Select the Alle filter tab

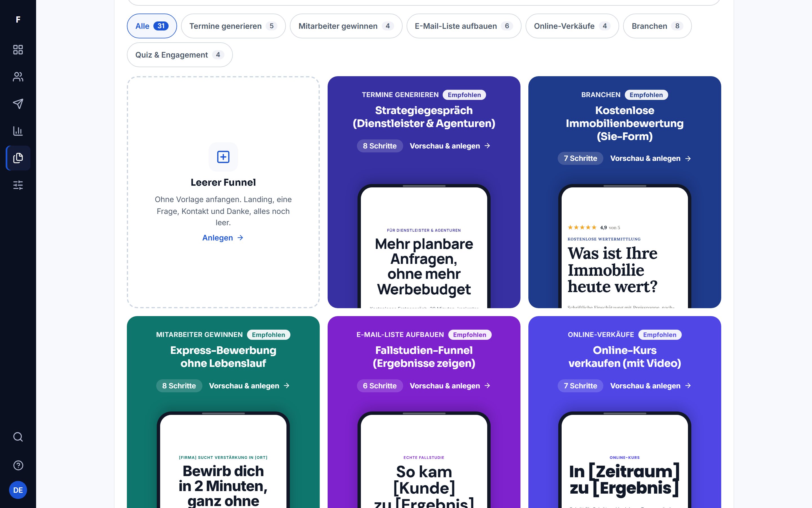click(x=152, y=26)
